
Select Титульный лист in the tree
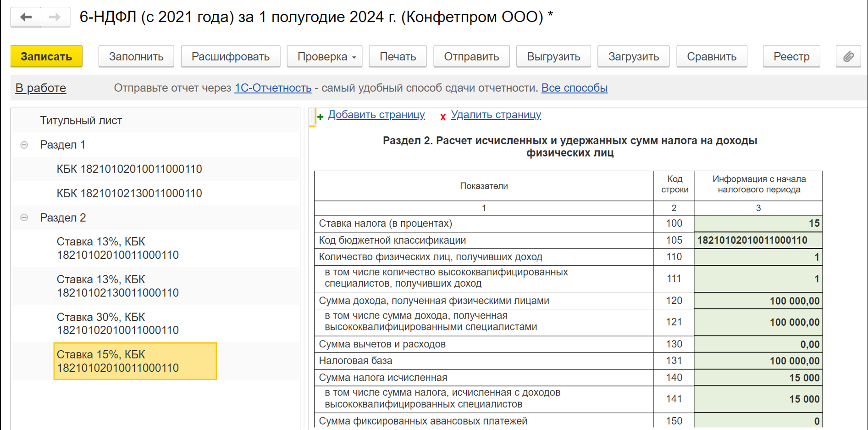tap(81, 121)
